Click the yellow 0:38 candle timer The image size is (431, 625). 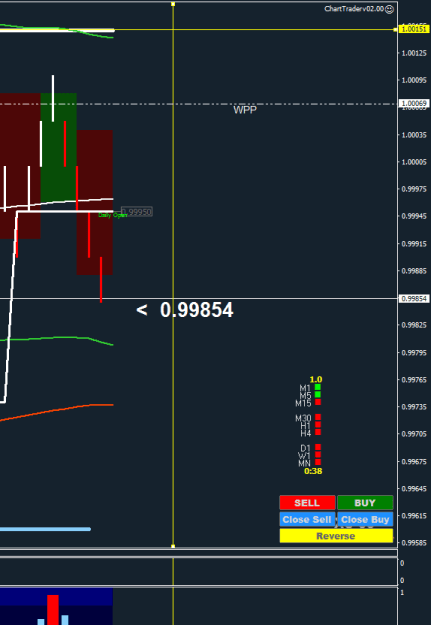click(x=313, y=471)
